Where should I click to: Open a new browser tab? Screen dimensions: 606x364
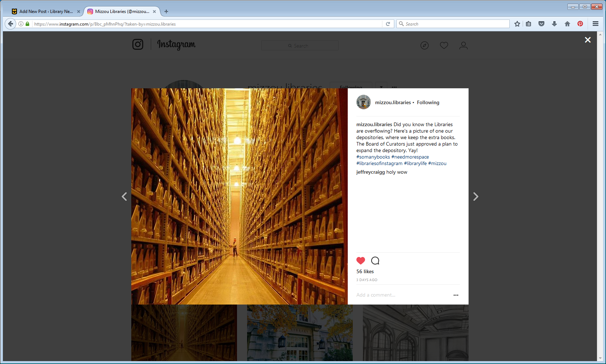pos(166,12)
